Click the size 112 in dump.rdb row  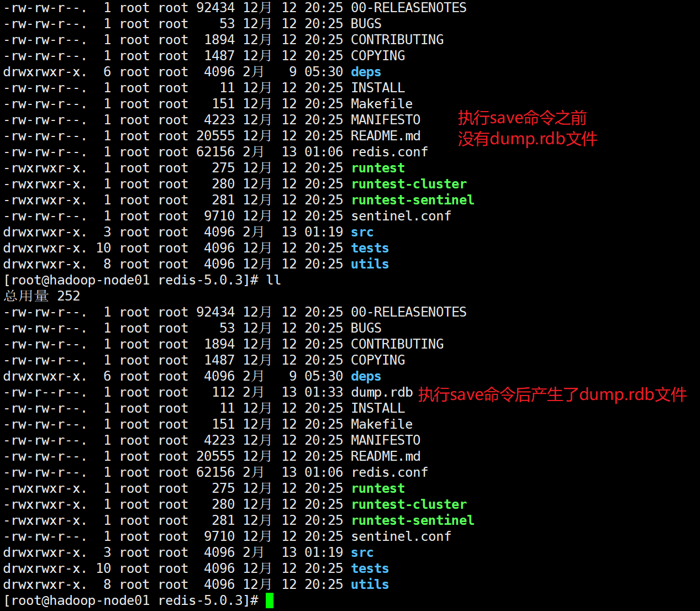[x=224, y=392]
